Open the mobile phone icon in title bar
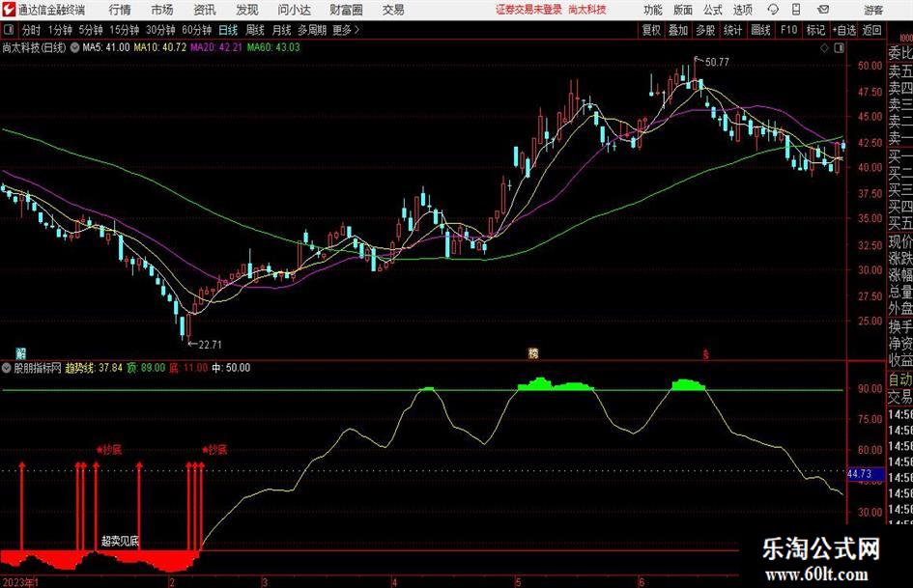 [x=796, y=10]
